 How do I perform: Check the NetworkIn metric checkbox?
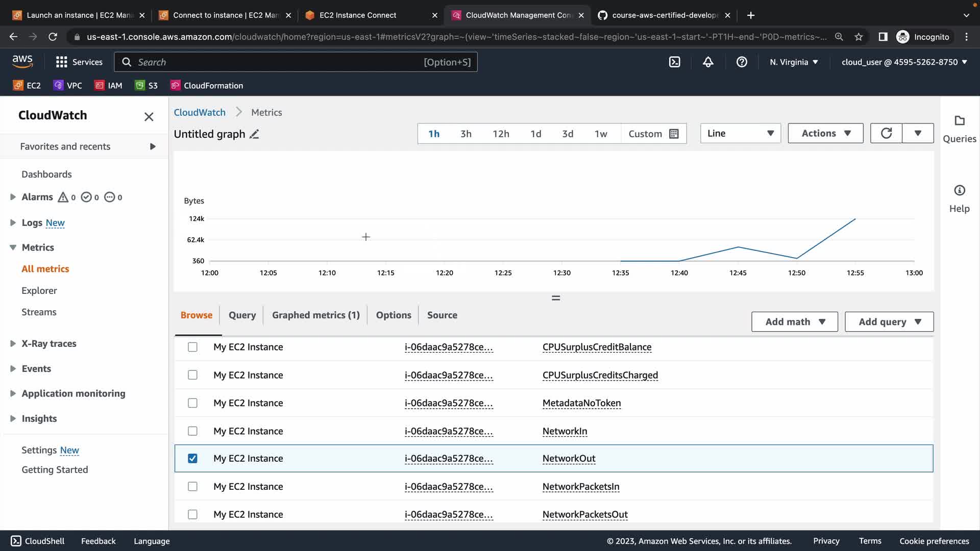click(x=192, y=431)
